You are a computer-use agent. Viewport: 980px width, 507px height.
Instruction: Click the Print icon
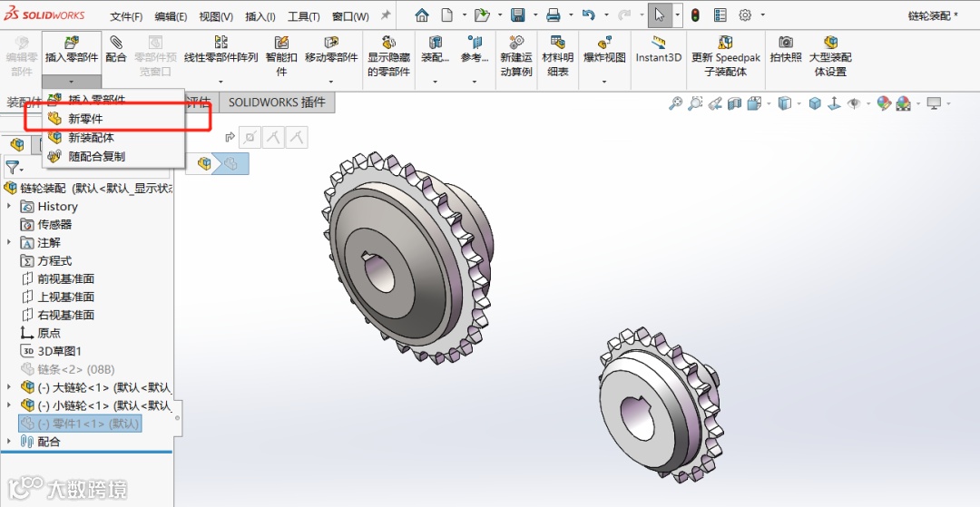click(554, 15)
